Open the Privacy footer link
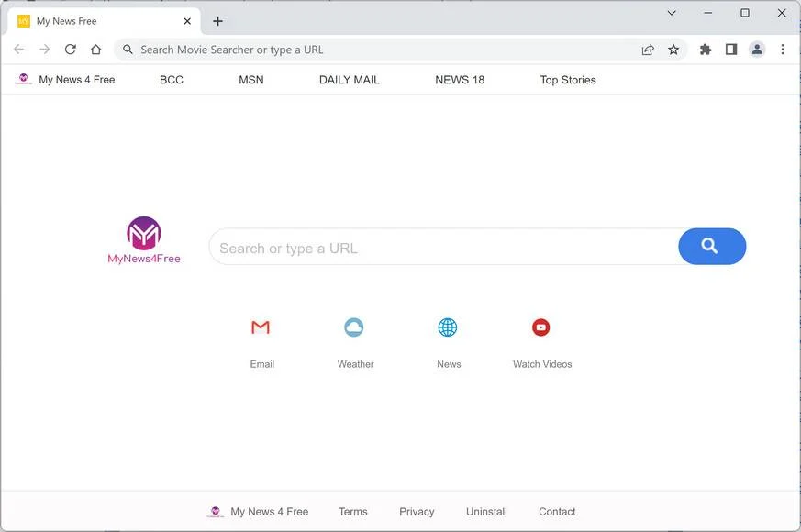This screenshot has height=532, width=801. (417, 512)
